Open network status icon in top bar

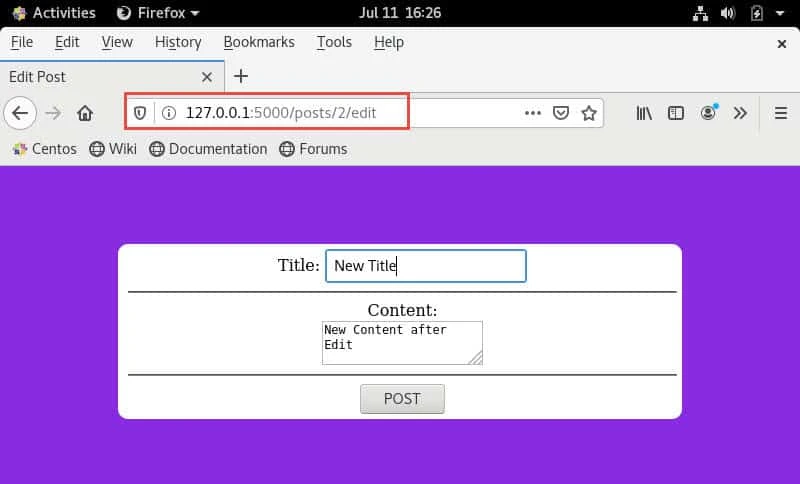tap(700, 13)
